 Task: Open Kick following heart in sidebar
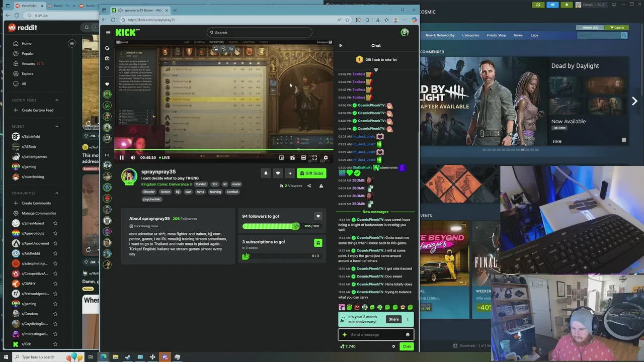coord(107,68)
